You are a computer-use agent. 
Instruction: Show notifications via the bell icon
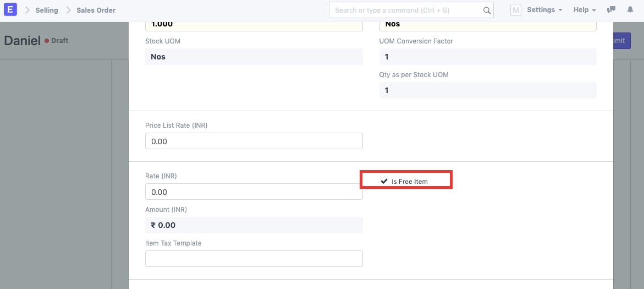pos(630,10)
